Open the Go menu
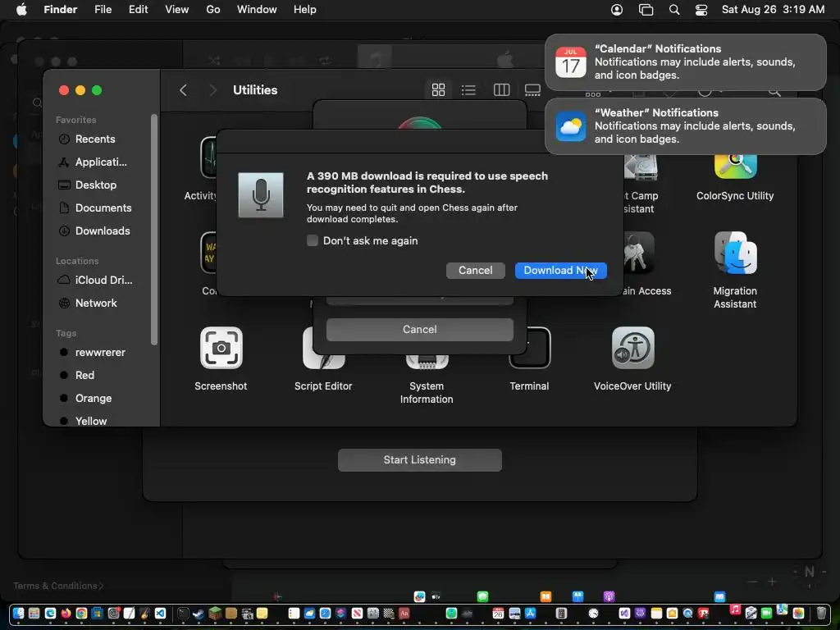This screenshot has width=840, height=630. point(213,10)
